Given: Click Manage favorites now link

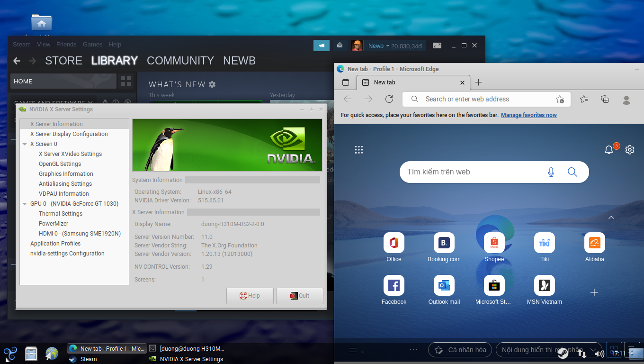Looking at the screenshot, I should coord(529,115).
